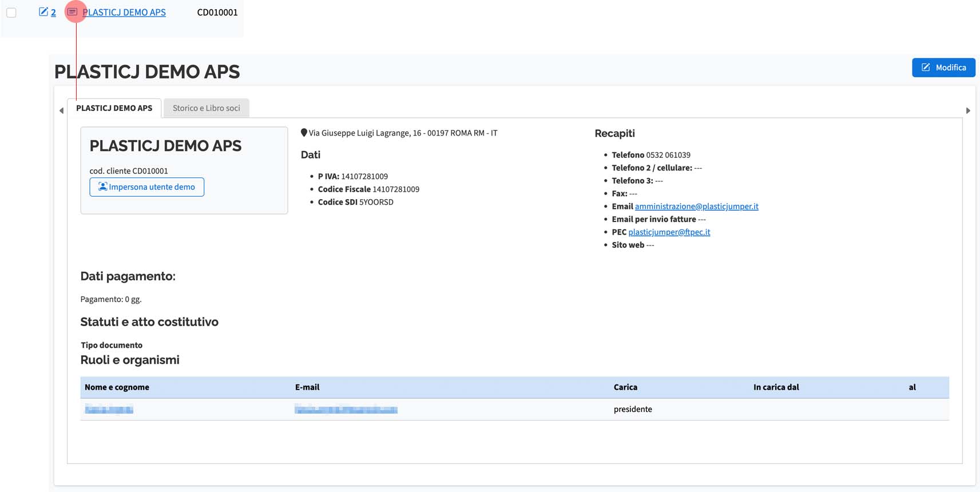Image resolution: width=980 pixels, height=492 pixels.
Task: Select the al column header
Action: coord(912,387)
